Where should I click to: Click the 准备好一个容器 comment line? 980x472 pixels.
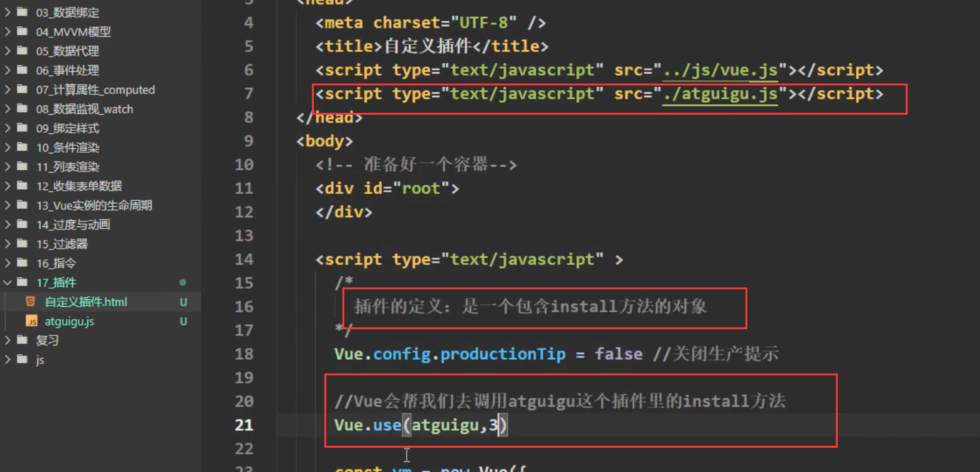[x=416, y=165]
